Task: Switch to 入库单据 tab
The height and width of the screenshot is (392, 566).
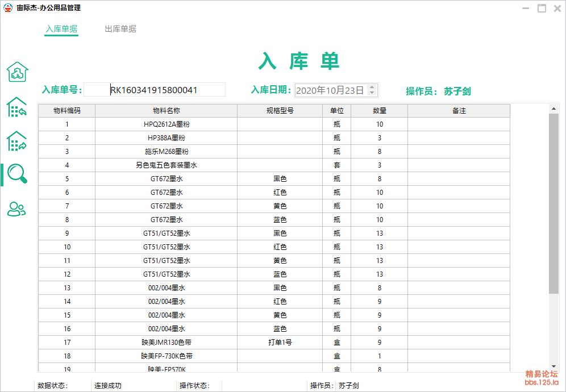Action: [61, 29]
